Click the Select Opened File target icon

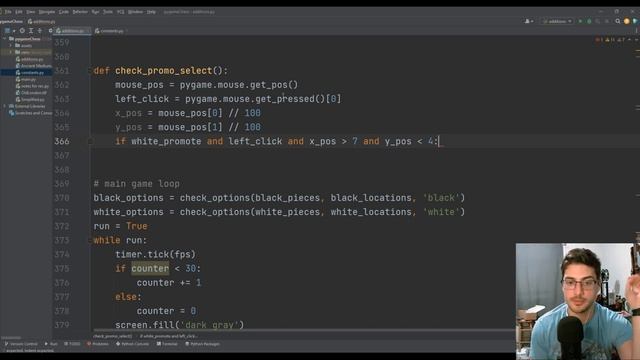click(x=22, y=31)
